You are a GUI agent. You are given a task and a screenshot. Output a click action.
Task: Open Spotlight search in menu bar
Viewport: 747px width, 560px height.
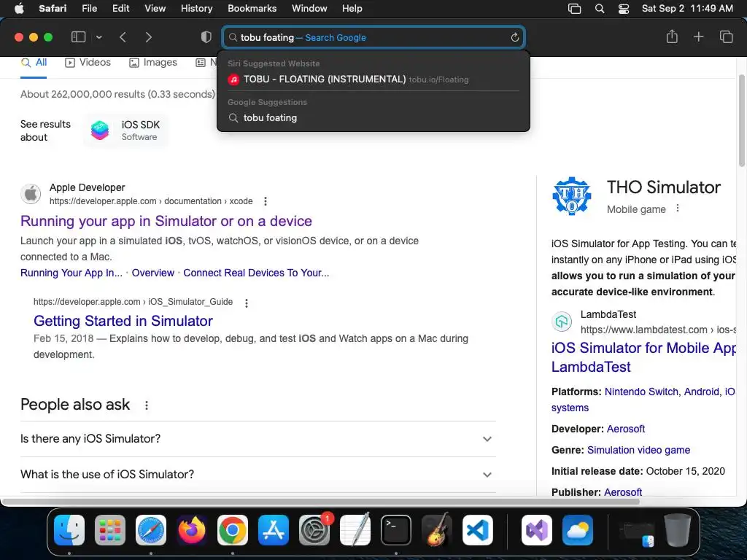pos(600,9)
